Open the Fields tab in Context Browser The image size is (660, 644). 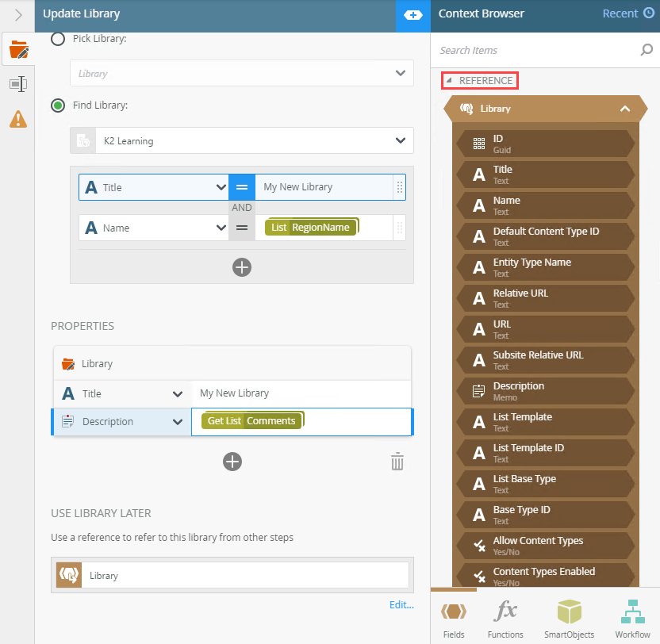(x=454, y=619)
